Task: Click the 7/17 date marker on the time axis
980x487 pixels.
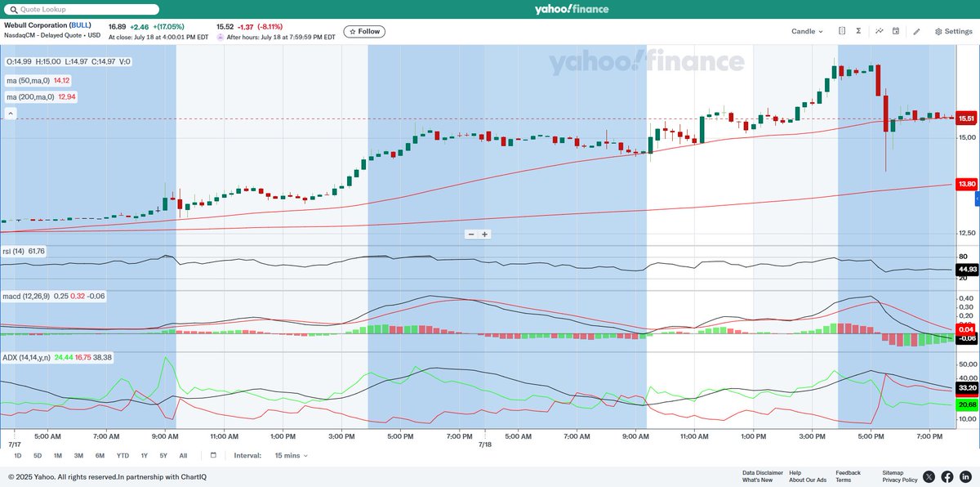Action: click(14, 445)
